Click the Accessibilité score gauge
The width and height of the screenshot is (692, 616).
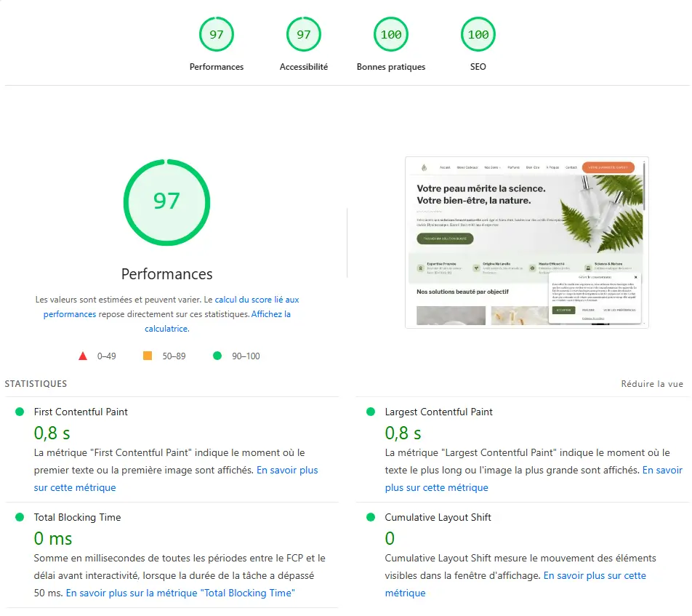pos(303,33)
